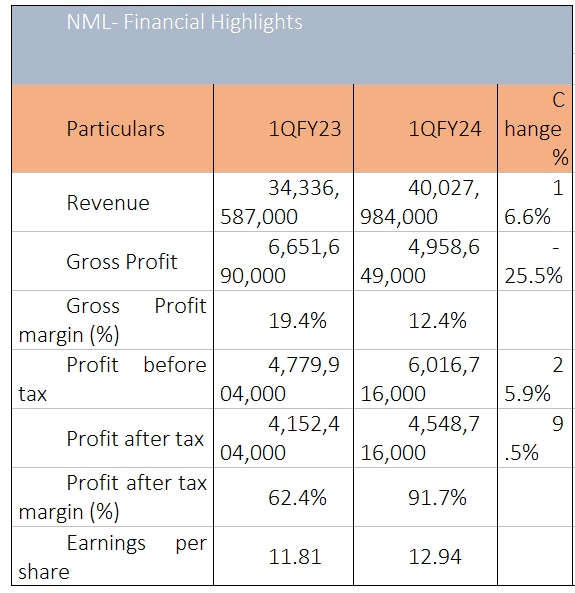
Task: Select the 1QFY24 column header
Action: 426,129
